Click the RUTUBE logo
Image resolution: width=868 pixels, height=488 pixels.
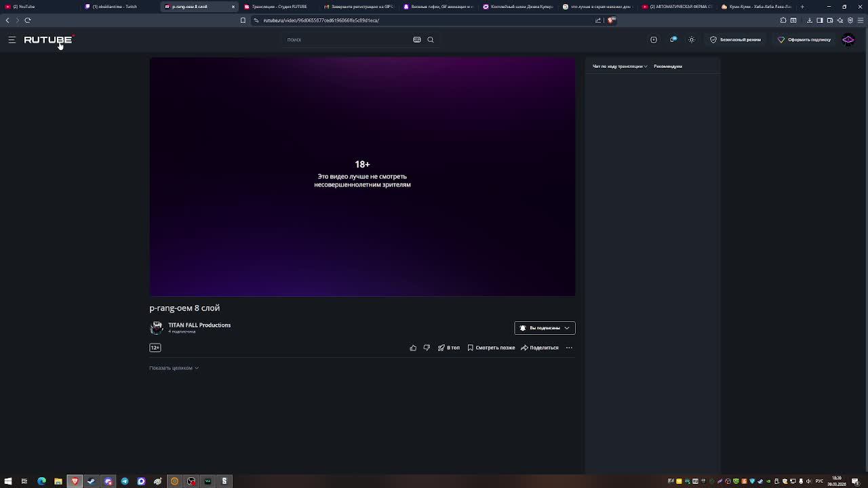click(48, 39)
